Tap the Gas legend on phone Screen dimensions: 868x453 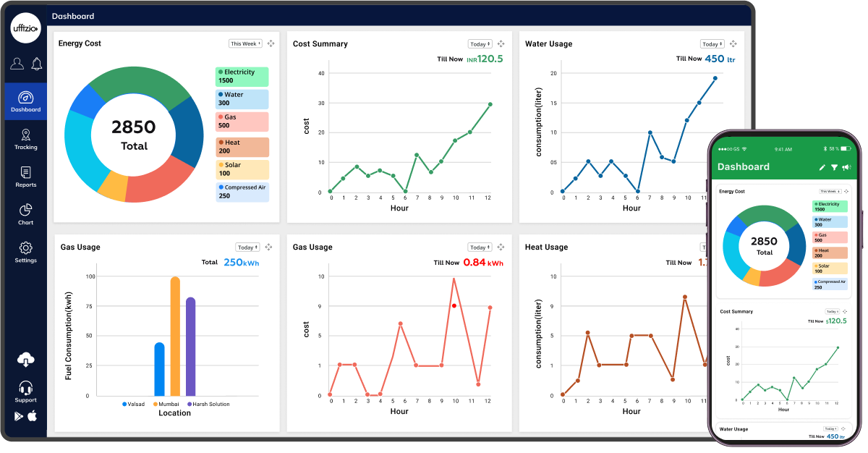(830, 237)
